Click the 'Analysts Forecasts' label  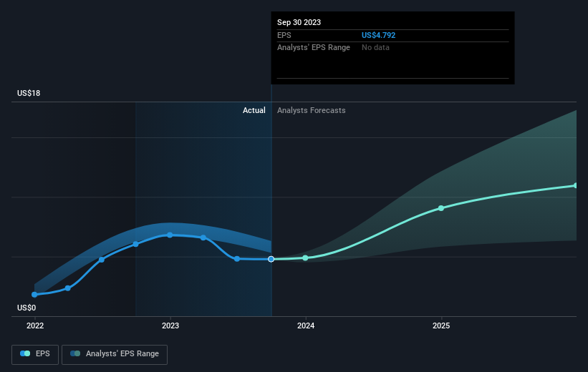[x=312, y=110]
